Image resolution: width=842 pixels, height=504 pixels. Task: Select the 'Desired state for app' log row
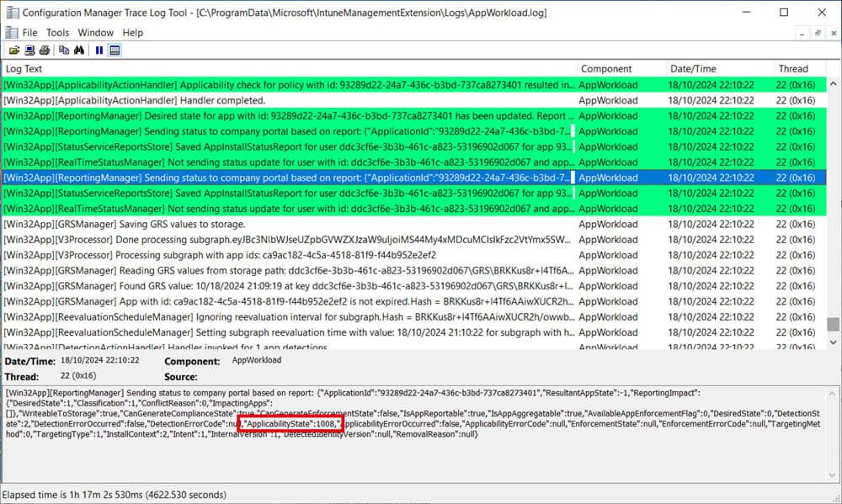pos(414,116)
